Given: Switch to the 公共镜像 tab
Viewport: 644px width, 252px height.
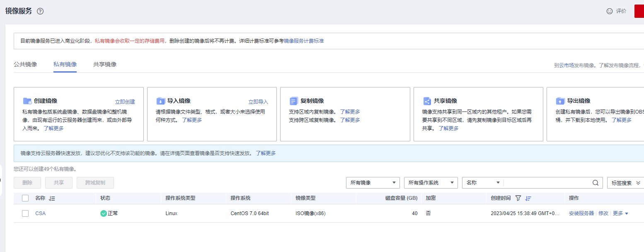Looking at the screenshot, I should click(26, 64).
